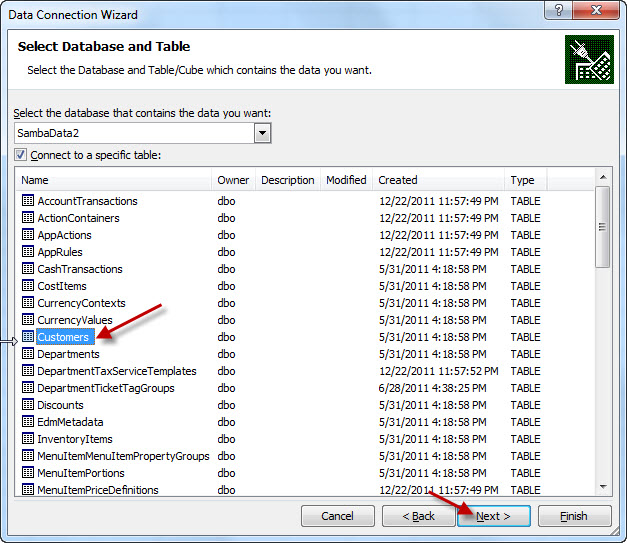Sort tables by Created column header
627x543 pixels.
coord(439,180)
